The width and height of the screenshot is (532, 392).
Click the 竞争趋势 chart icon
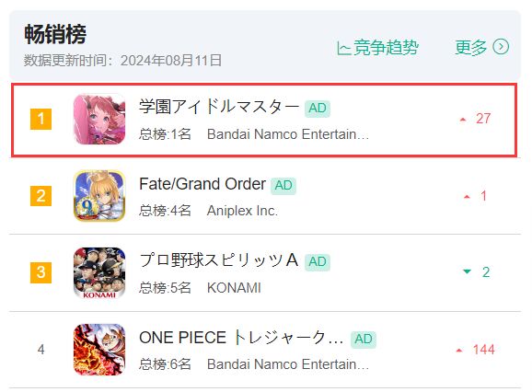click(x=343, y=48)
